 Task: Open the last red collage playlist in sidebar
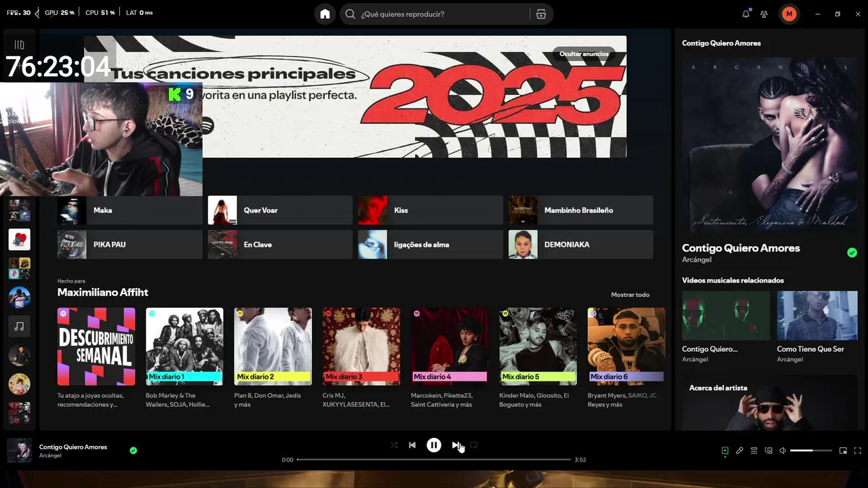(x=19, y=413)
